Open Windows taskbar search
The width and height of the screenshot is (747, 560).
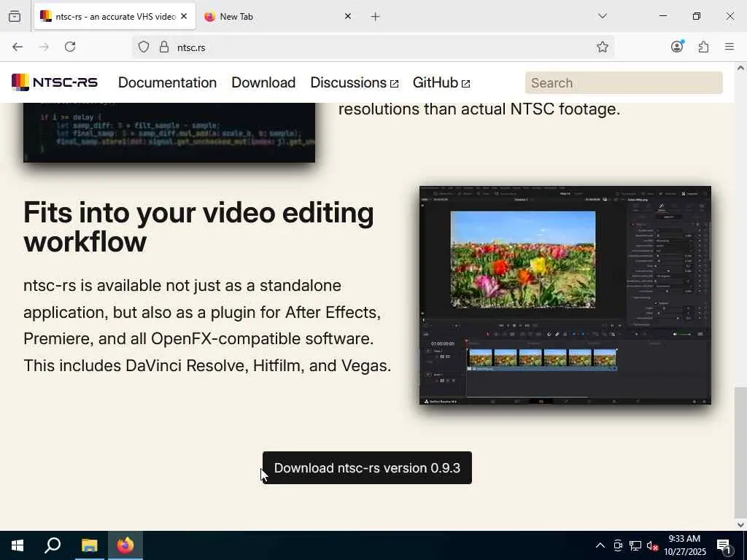point(53,545)
